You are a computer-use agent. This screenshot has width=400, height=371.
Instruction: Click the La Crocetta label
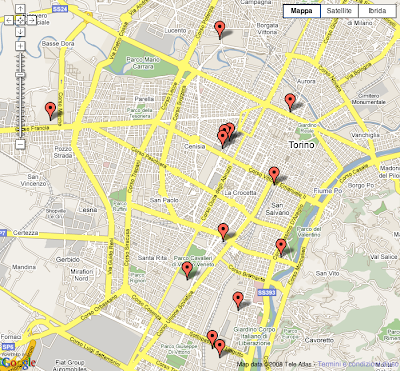pos(240,193)
